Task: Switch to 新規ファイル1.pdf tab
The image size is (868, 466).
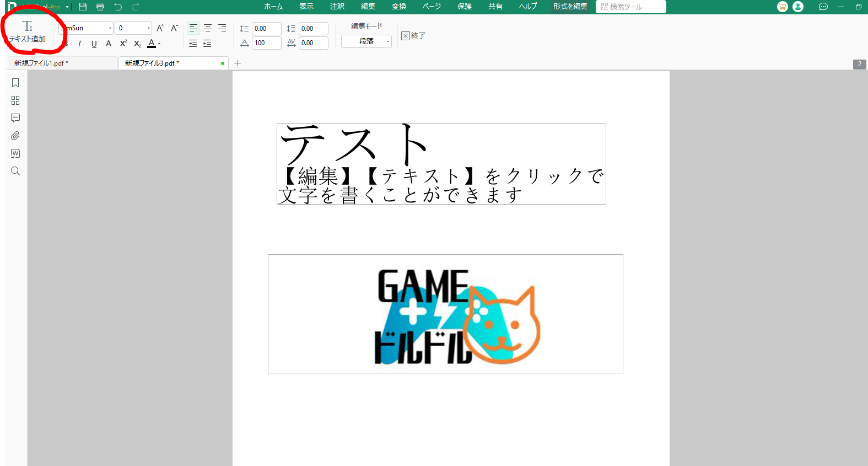Action: [x=63, y=63]
